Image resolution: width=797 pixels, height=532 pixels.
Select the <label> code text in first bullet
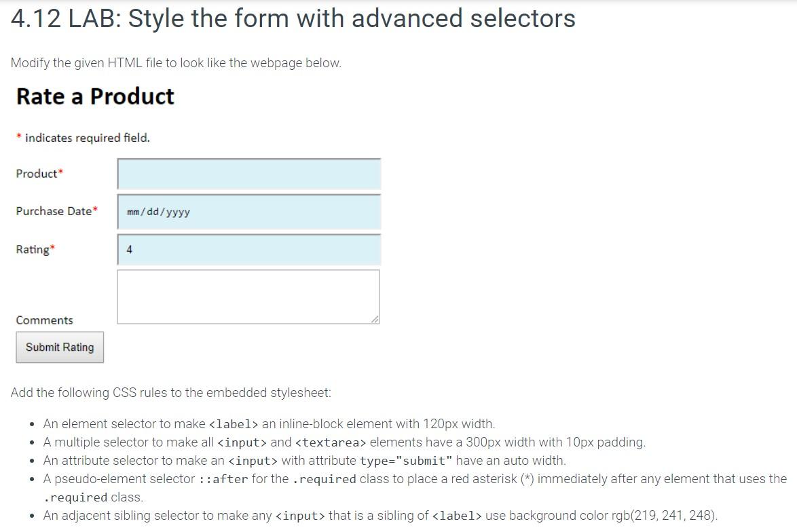tap(233, 423)
